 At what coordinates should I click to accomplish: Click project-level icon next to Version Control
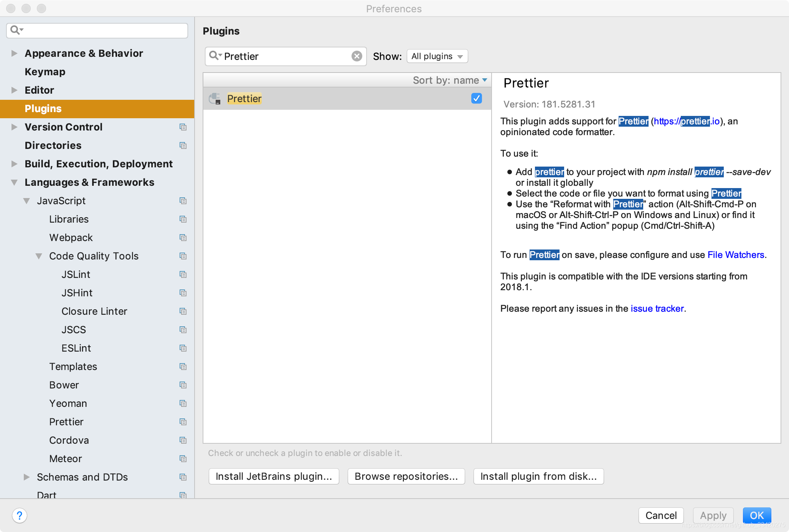183,127
